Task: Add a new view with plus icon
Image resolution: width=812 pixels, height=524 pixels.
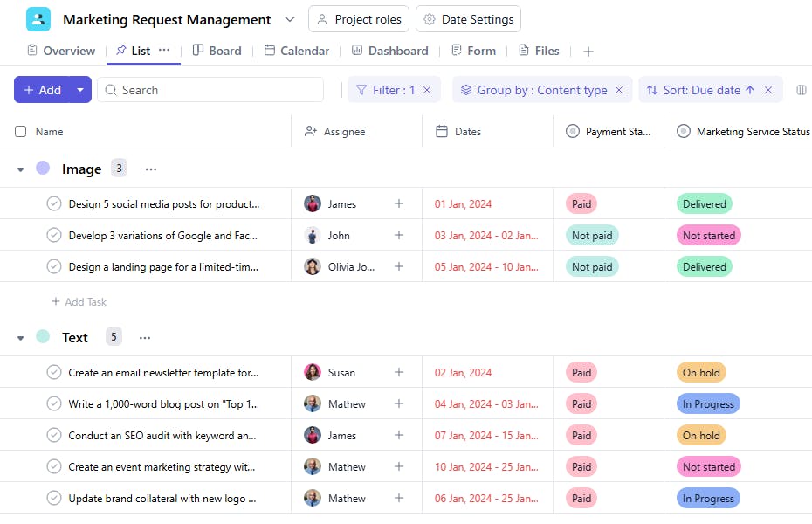Action: click(588, 52)
